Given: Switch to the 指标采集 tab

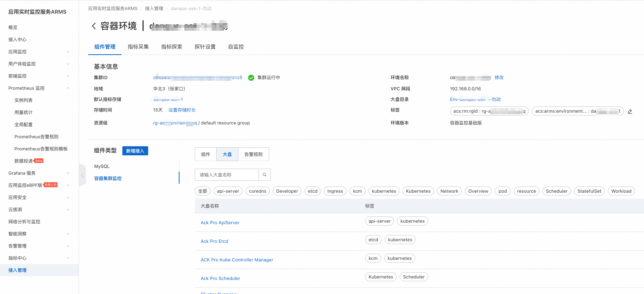Looking at the screenshot, I should 138,47.
